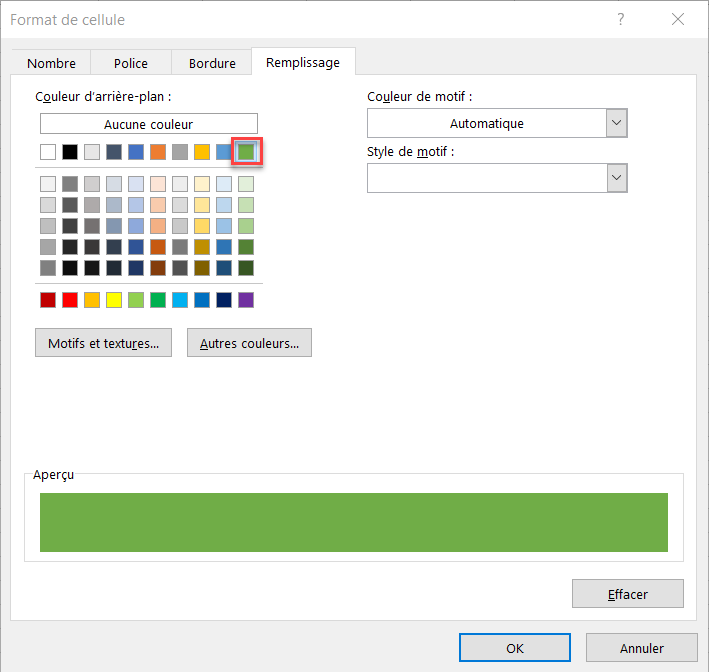The width and height of the screenshot is (709, 672).
Task: Open the Police tab
Action: coord(131,63)
